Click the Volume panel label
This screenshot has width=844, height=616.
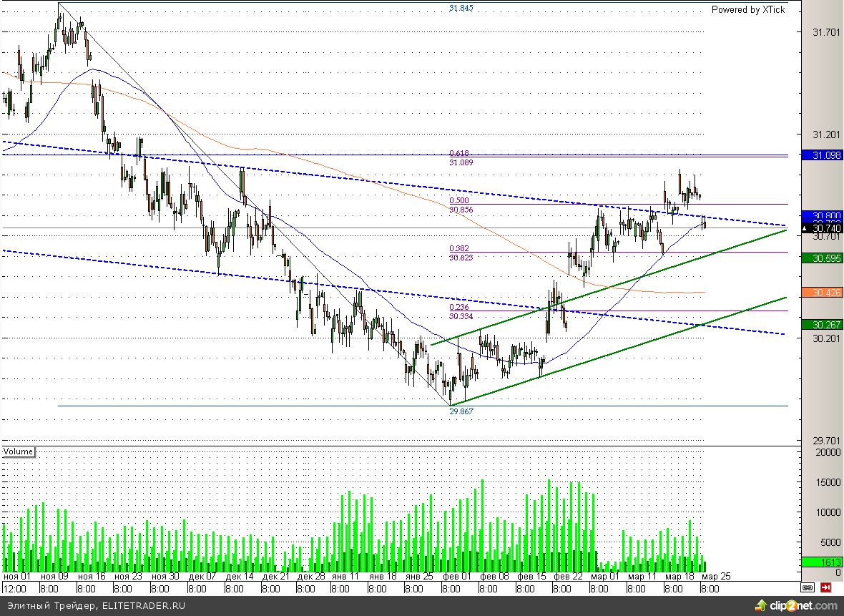(19, 451)
